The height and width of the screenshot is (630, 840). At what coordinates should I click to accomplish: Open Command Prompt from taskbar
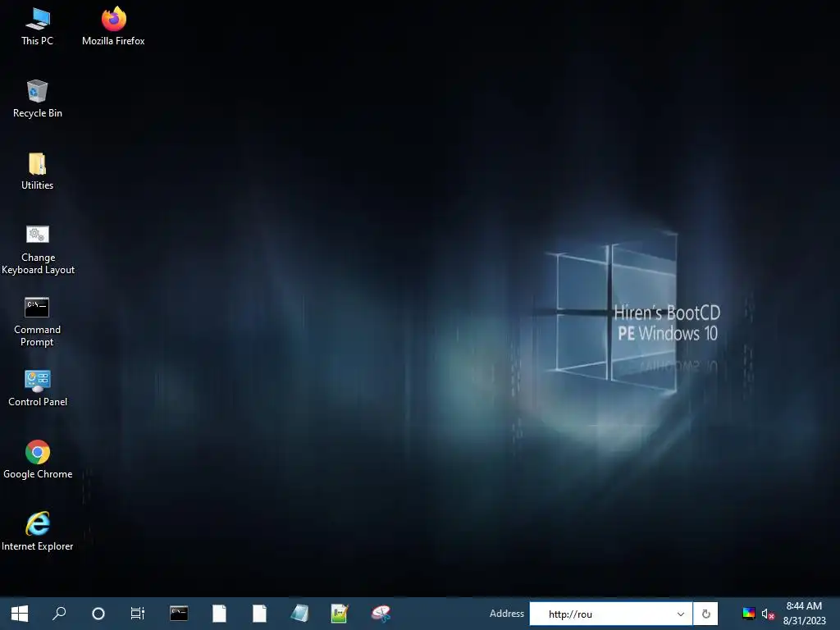pos(179,614)
